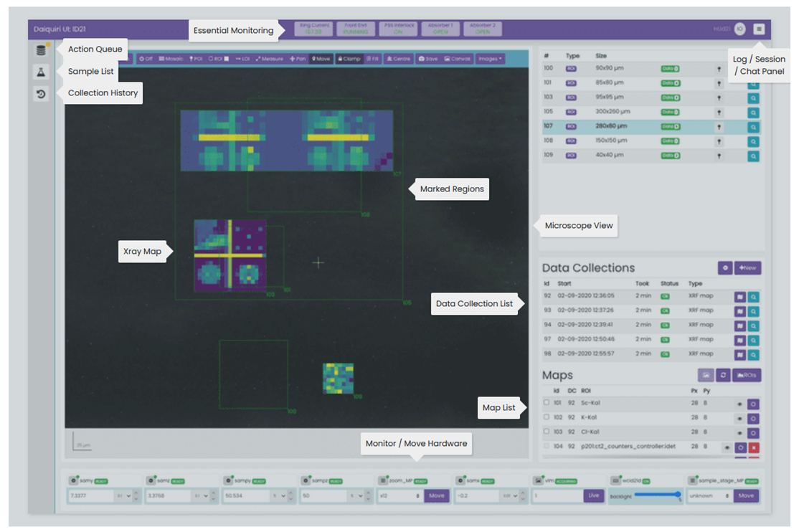Toggle visibility eye for map 104
This screenshot has width=799, height=532.
[x=727, y=448]
